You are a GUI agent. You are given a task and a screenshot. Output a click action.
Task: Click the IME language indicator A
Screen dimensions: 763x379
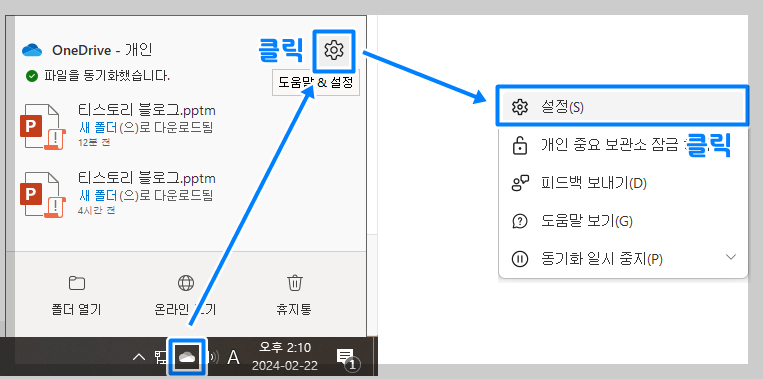tap(234, 358)
